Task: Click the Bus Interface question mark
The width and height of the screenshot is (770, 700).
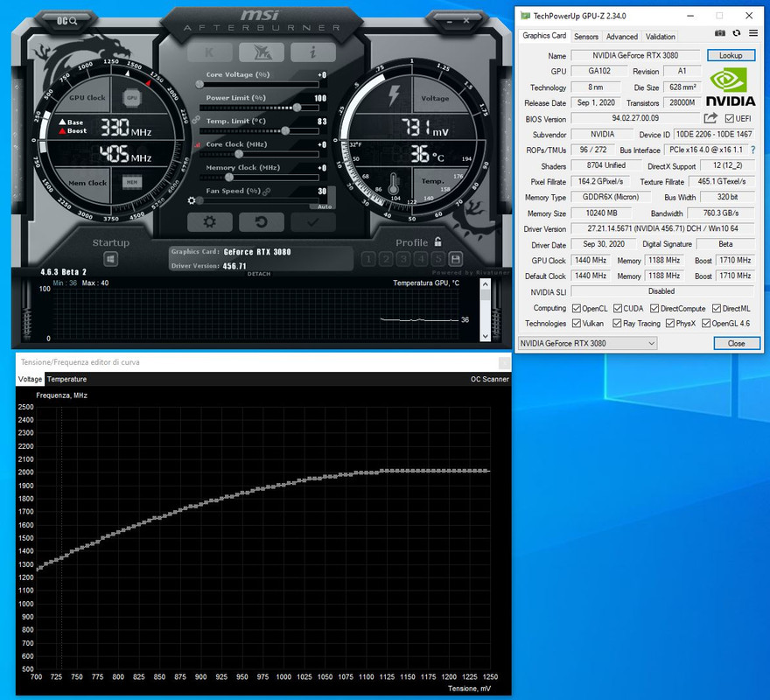Action: click(753, 150)
